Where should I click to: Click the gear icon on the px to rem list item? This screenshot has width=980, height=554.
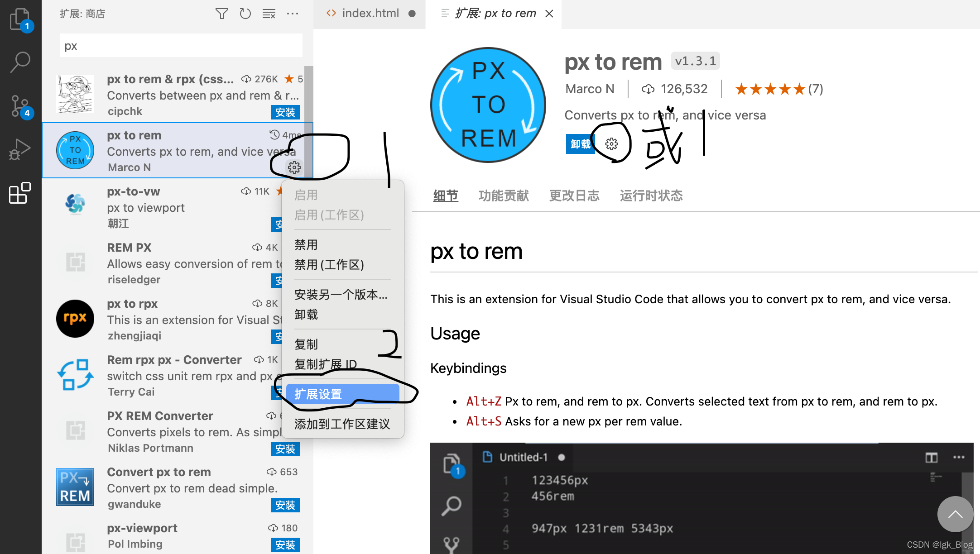[x=294, y=167]
